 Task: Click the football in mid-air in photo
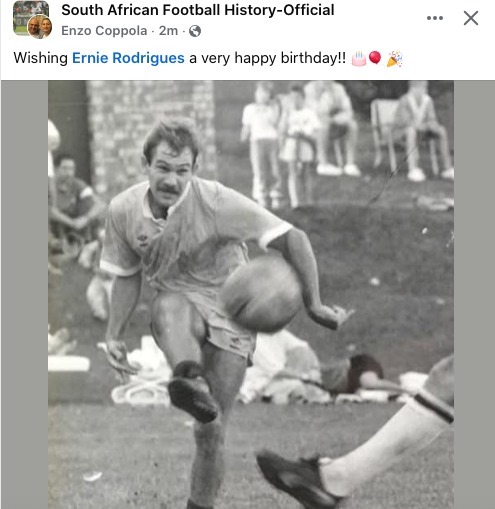pyautogui.click(x=262, y=293)
